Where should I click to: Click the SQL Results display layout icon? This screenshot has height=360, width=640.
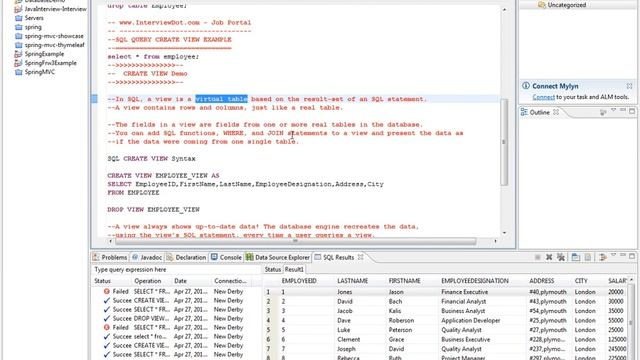coord(576,257)
